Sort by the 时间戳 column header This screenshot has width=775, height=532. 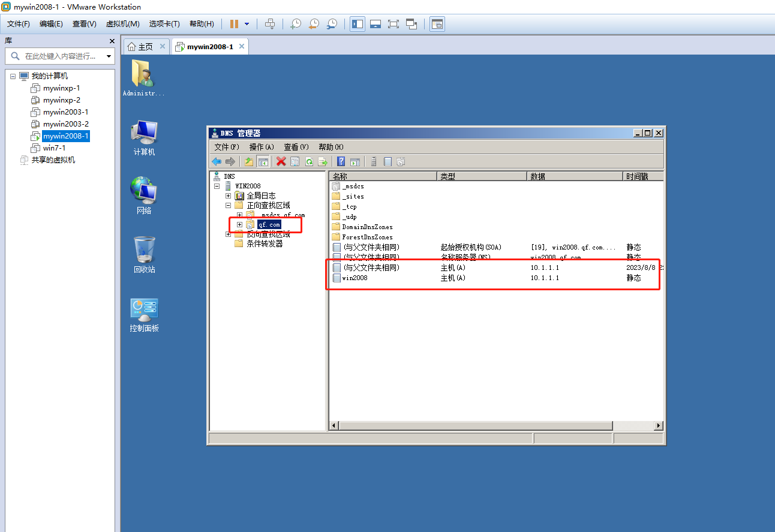point(643,176)
